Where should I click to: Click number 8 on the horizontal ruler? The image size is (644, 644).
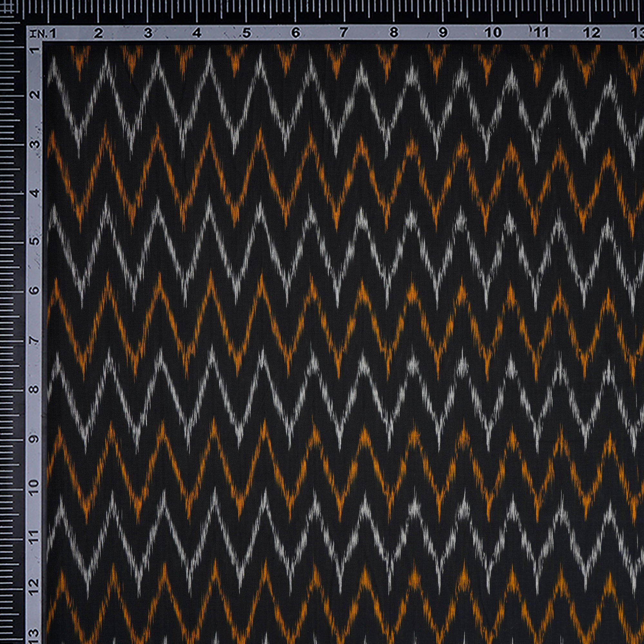coord(394,33)
